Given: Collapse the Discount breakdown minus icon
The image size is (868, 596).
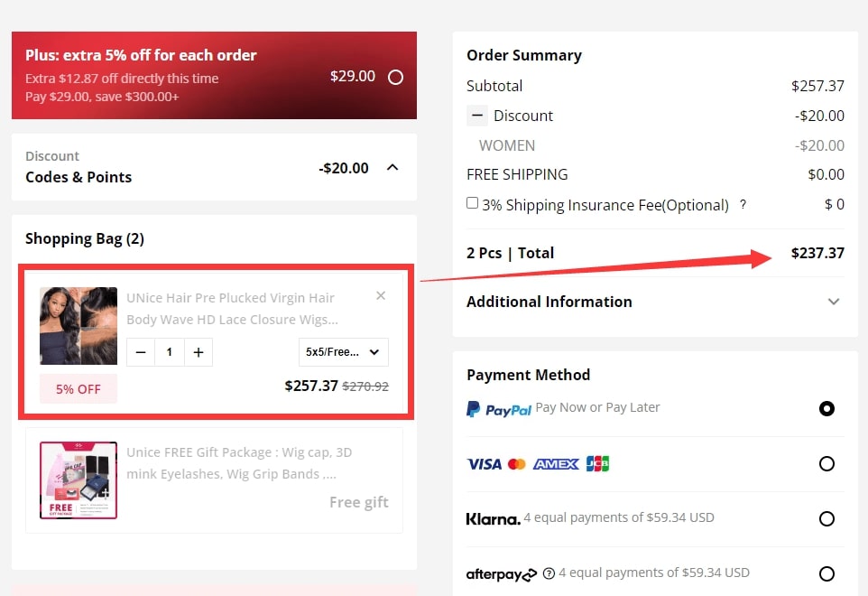Looking at the screenshot, I should pos(477,116).
